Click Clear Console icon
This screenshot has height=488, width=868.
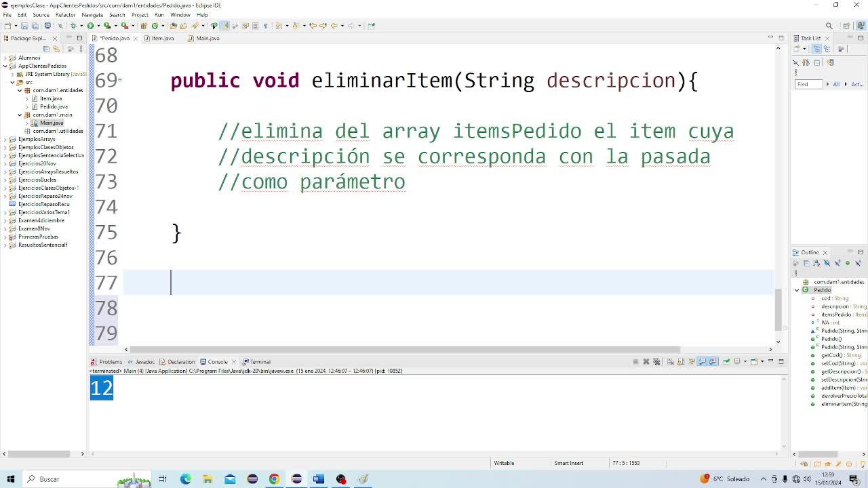[x=670, y=362]
